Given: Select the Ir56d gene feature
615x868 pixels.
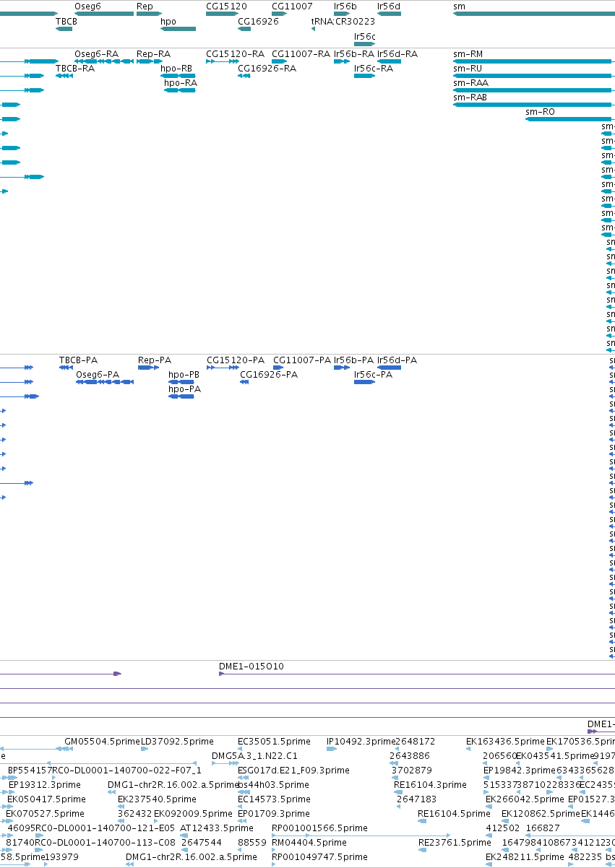Looking at the screenshot, I should click(x=389, y=14).
